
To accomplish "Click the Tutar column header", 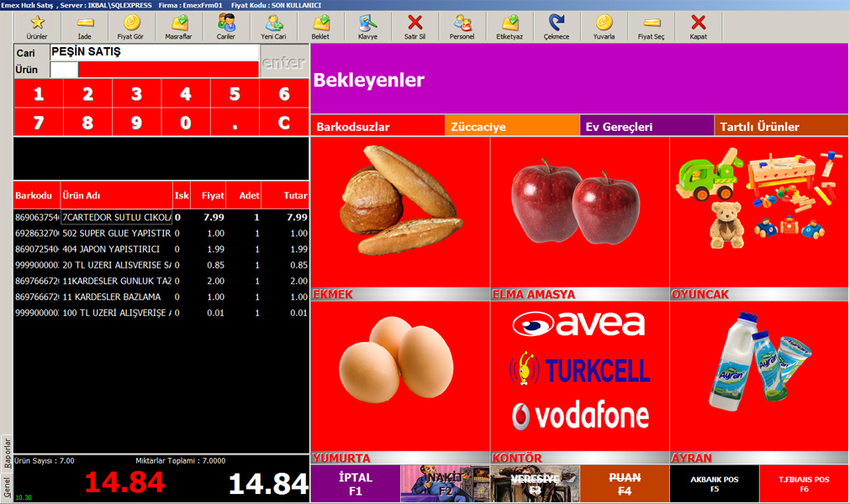I will click(x=285, y=196).
